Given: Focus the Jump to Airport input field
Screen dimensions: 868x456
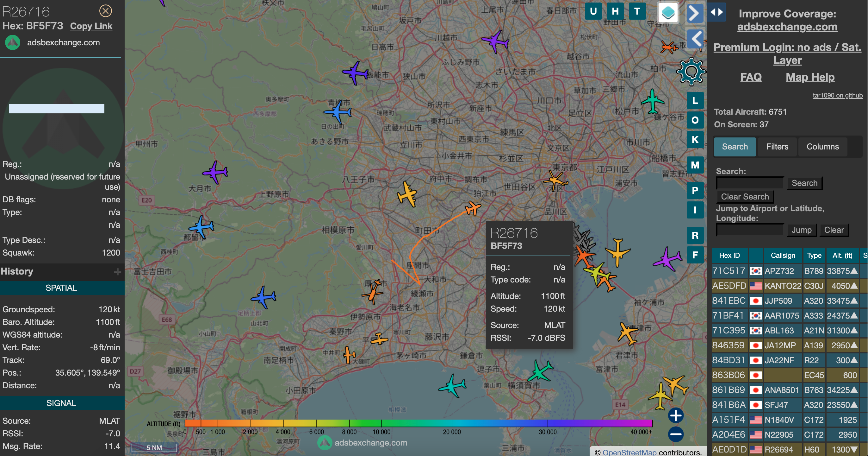Looking at the screenshot, I should pyautogui.click(x=750, y=230).
